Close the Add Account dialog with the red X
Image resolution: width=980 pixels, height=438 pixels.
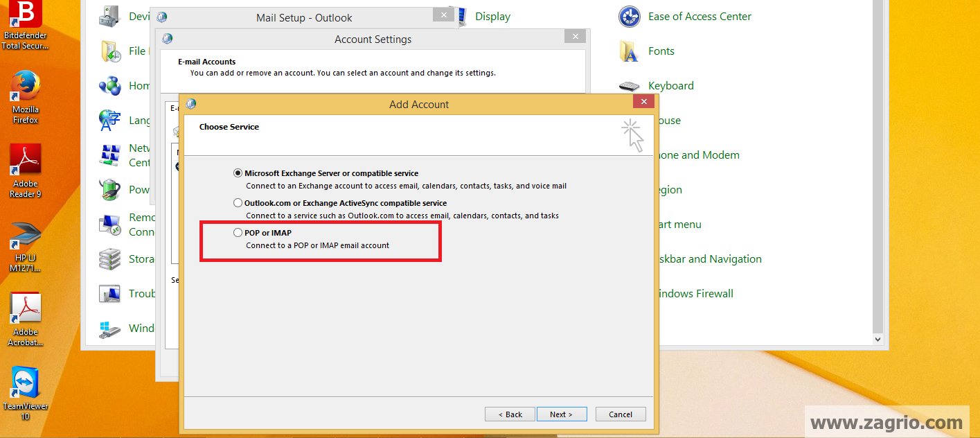click(644, 102)
